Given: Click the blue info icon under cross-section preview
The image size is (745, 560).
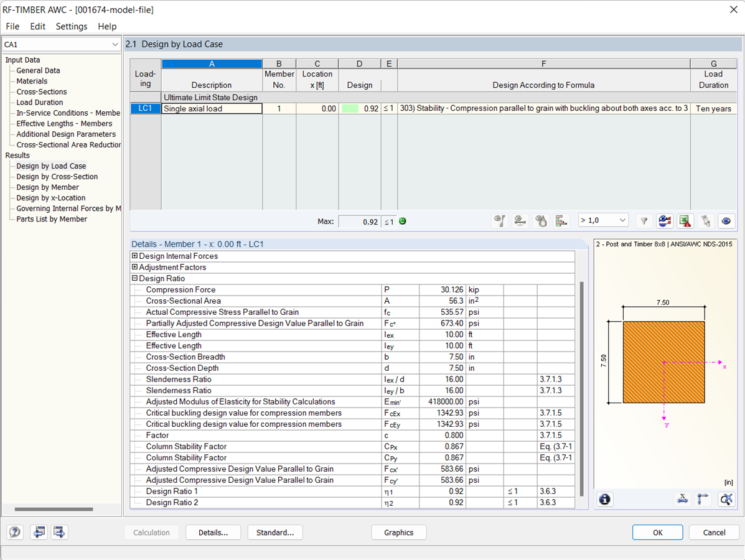Looking at the screenshot, I should pyautogui.click(x=604, y=499).
